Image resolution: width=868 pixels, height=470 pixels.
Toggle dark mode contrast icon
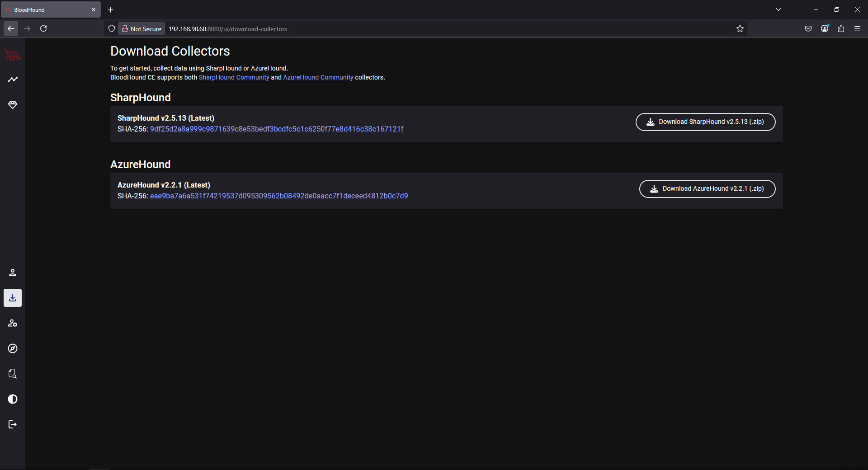pyautogui.click(x=13, y=399)
